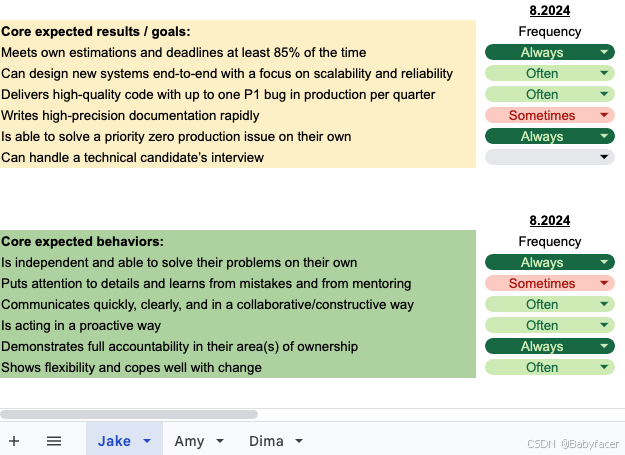Open frequency dropdown for attention to details row
625x455 pixels.
(604, 283)
